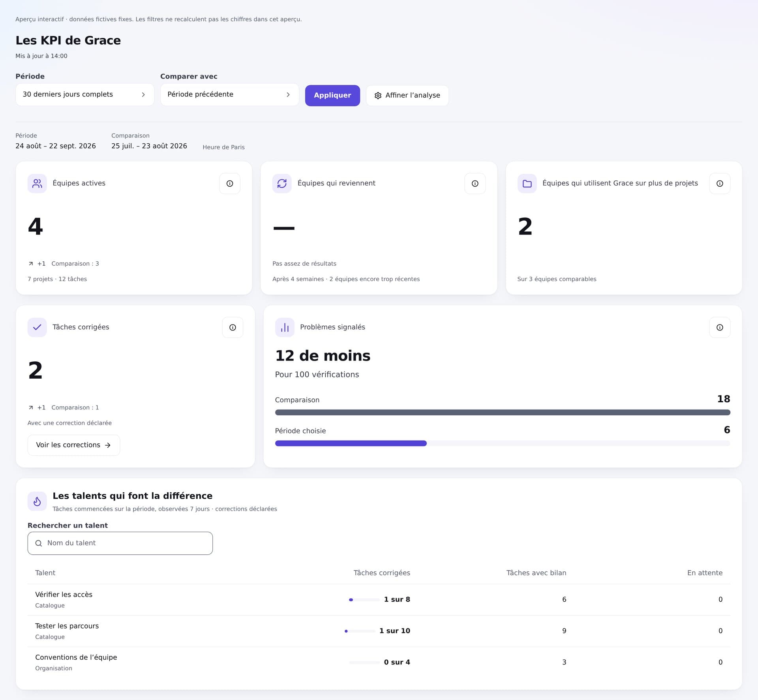758x700 pixels.
Task: Click Sur 3 équipes comparables text
Action: (557, 279)
